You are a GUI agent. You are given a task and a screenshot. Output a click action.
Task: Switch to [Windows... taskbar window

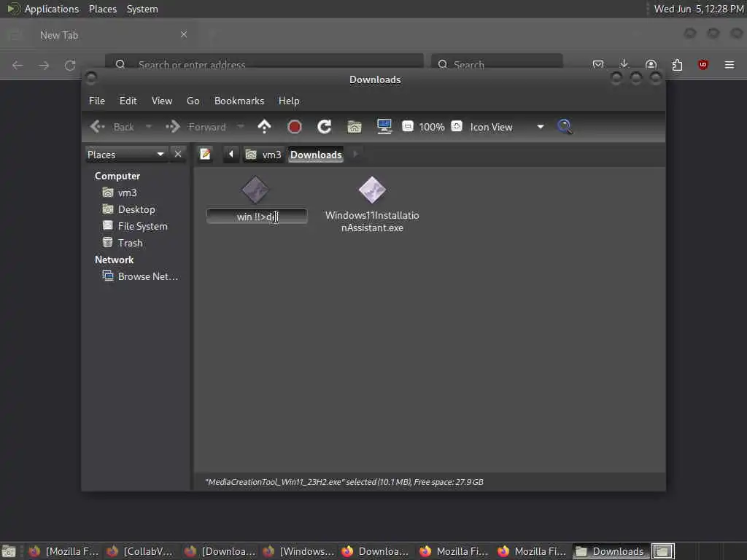pyautogui.click(x=298, y=551)
